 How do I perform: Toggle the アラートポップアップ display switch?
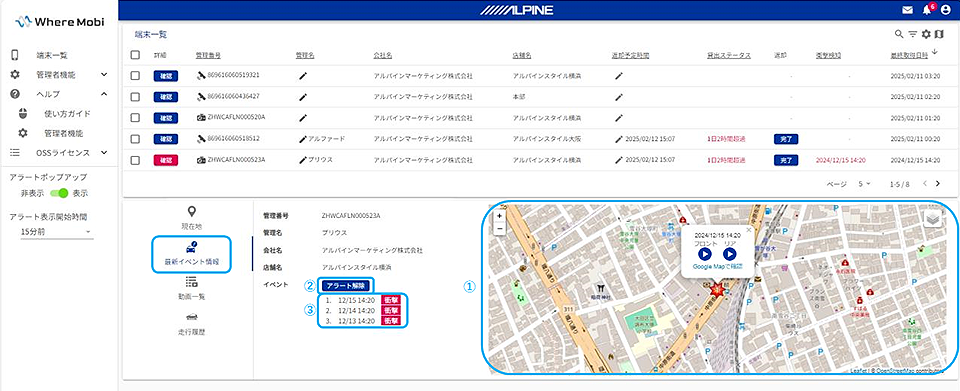[x=59, y=193]
